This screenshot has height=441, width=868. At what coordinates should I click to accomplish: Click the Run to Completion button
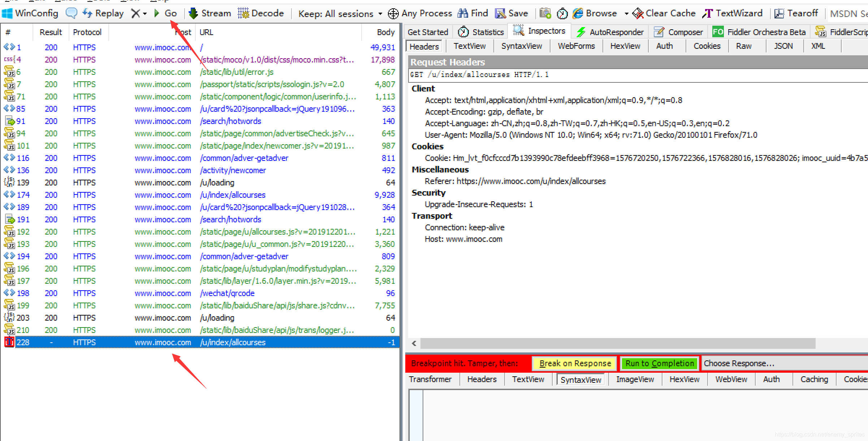point(660,363)
